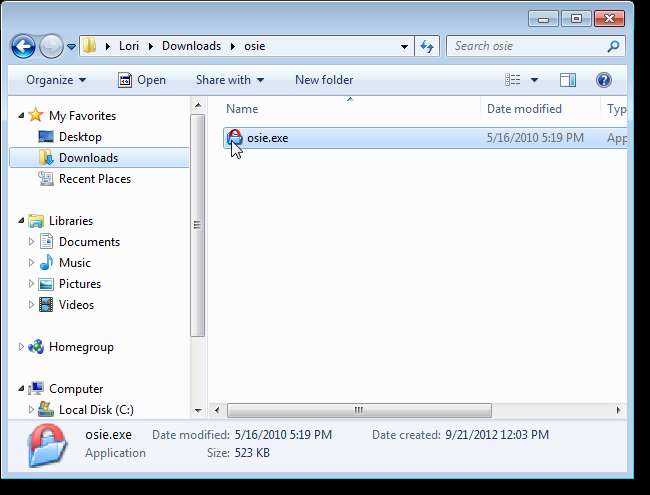Show the preview pane
650x495 pixels.
tap(568, 80)
